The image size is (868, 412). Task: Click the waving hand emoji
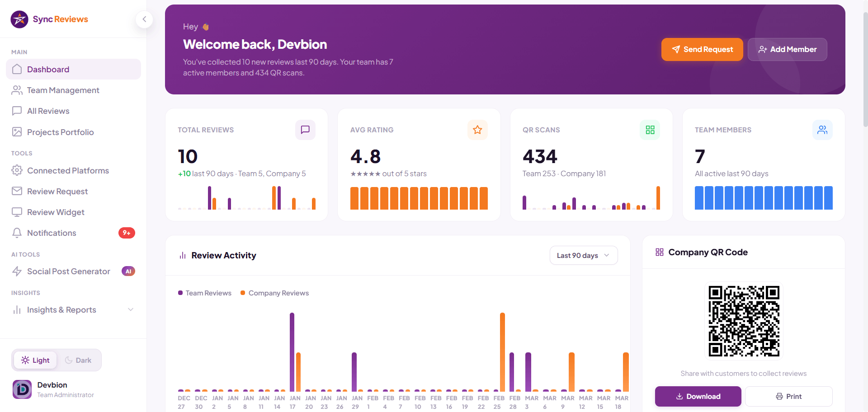pyautogui.click(x=206, y=27)
